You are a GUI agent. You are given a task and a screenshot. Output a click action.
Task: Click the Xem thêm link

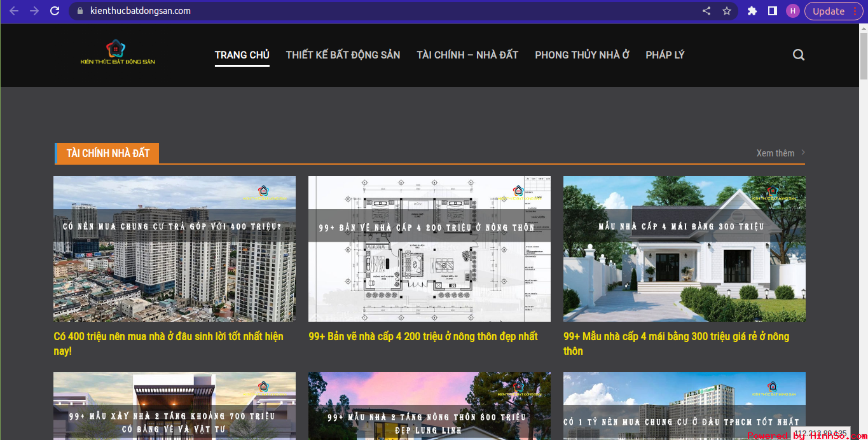coord(775,153)
